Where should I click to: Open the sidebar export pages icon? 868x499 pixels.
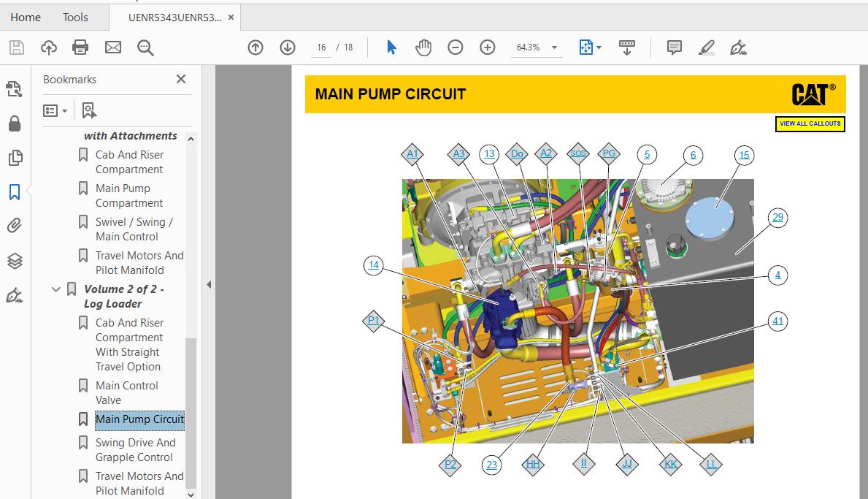pos(15,89)
